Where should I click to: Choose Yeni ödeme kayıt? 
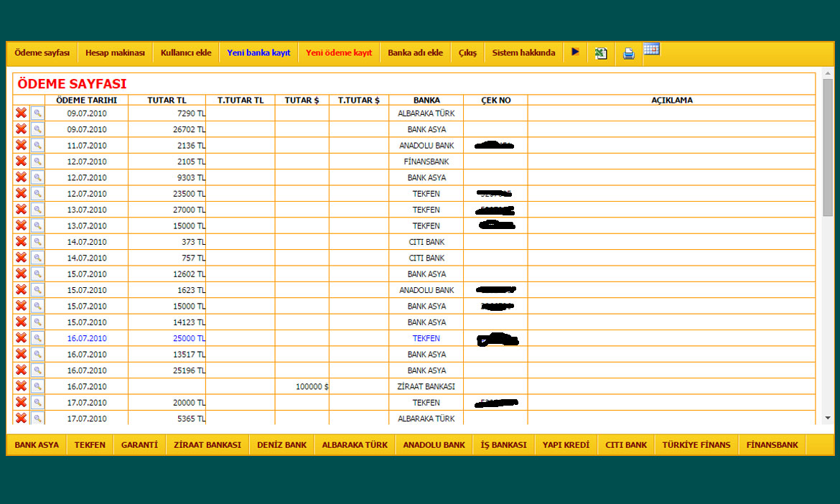coord(339,52)
